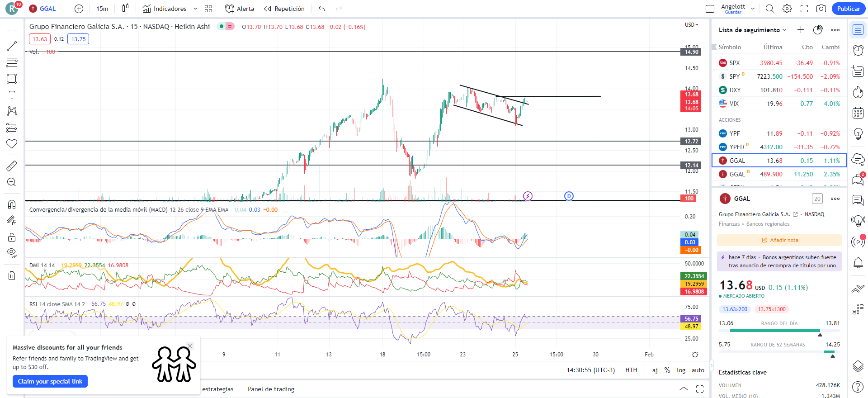This screenshot has height=398, width=868.
Task: Toggle the log scale option
Action: (x=681, y=370)
